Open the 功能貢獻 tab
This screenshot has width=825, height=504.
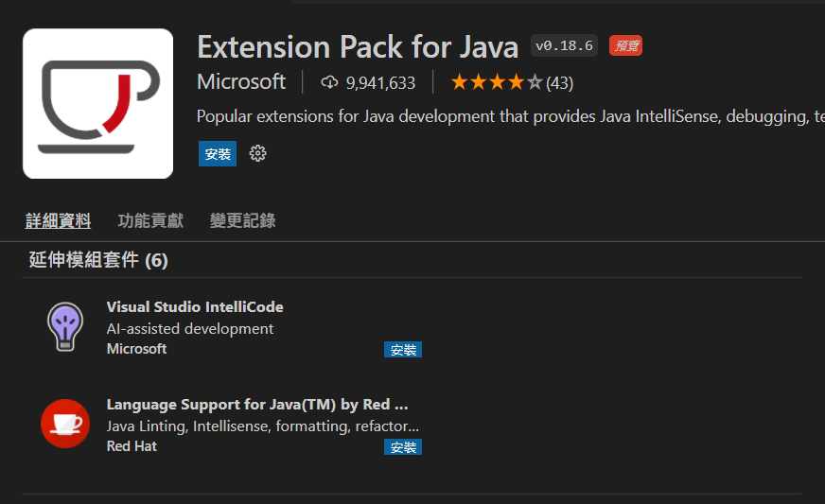[150, 220]
